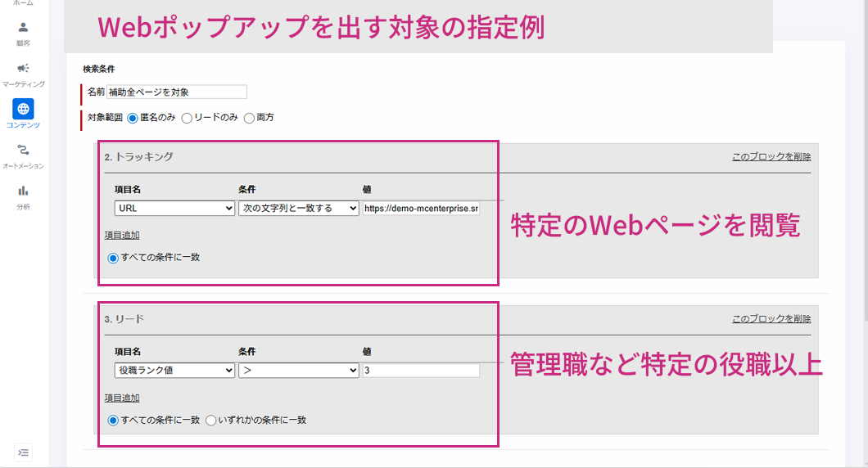
Task: Choose いずれかの条件に一致 radio option
Action: click(x=211, y=421)
